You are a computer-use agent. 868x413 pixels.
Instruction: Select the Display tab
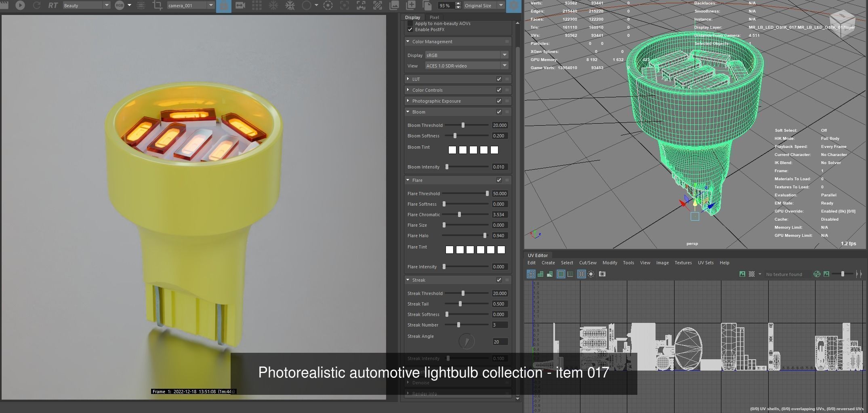(412, 17)
